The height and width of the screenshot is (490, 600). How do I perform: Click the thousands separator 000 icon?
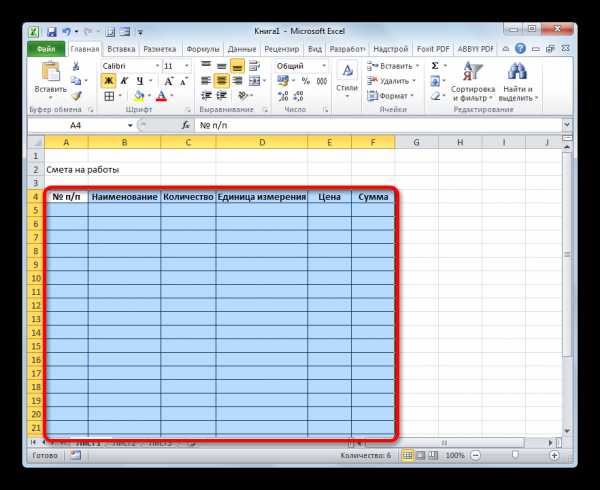click(322, 81)
